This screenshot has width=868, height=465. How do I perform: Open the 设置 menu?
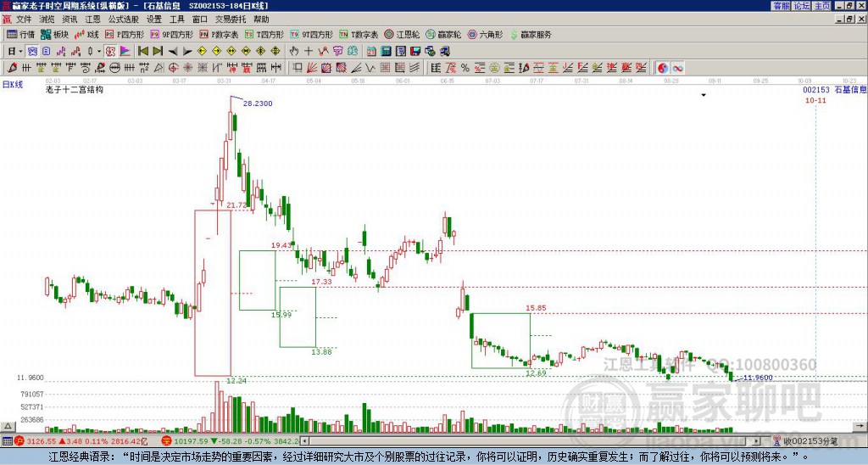click(x=154, y=20)
